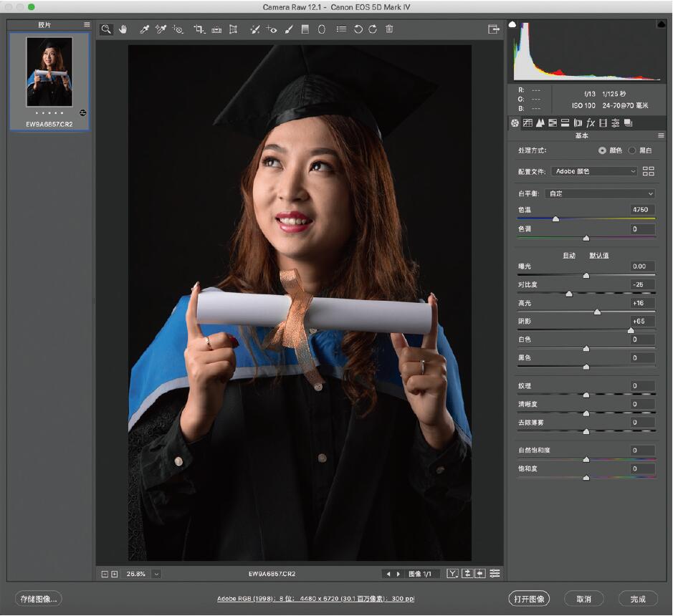Select the Graduated Filter tool
This screenshot has height=616, width=673.
point(305,29)
